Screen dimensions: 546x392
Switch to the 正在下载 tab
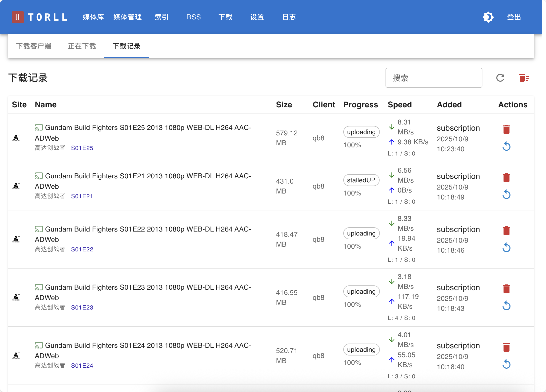tap(82, 46)
